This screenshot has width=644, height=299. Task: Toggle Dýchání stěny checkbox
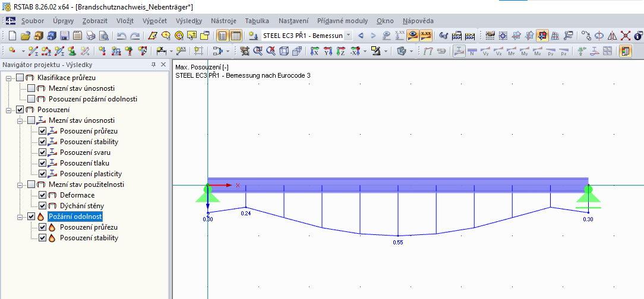tap(42, 205)
